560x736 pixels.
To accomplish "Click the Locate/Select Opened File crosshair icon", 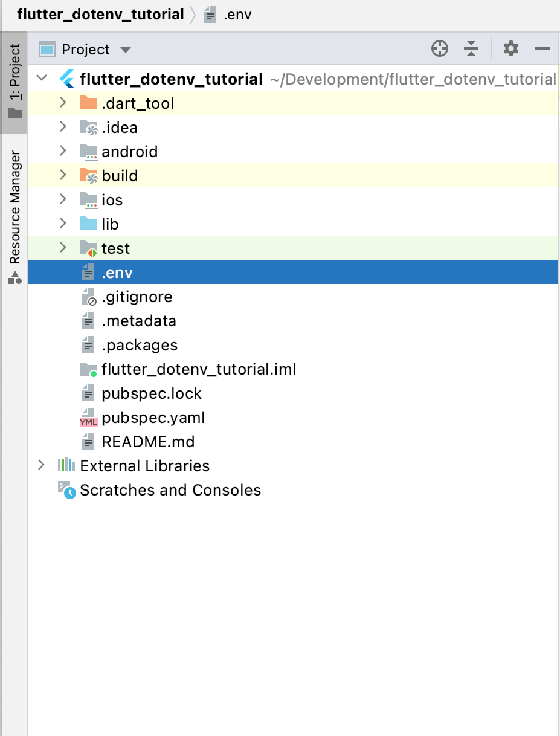I will [x=440, y=49].
